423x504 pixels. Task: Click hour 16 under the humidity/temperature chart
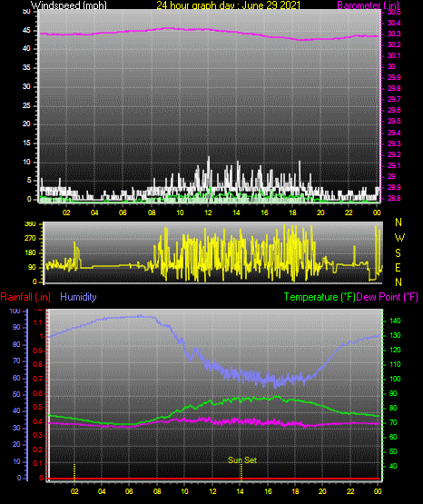point(268,491)
